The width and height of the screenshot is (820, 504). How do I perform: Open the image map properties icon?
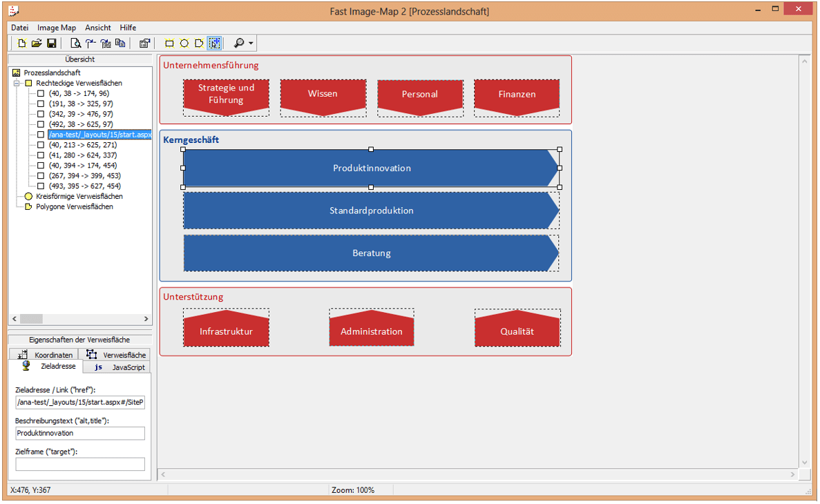[x=144, y=43]
